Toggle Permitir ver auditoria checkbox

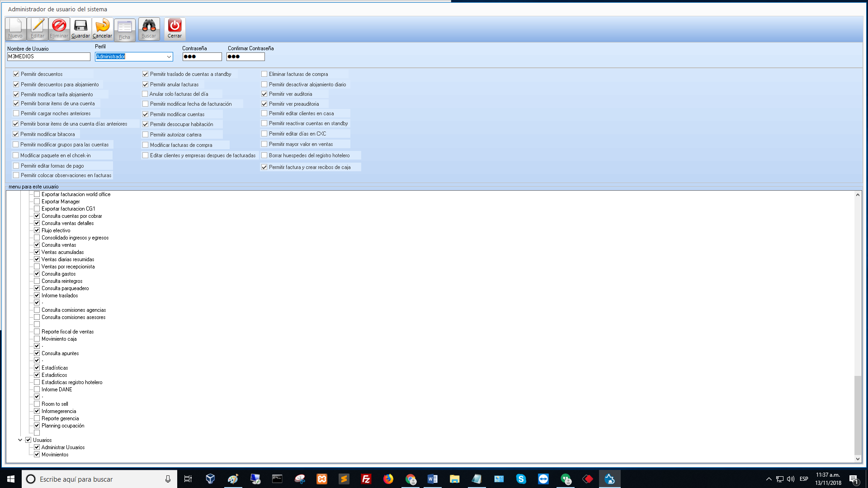coord(264,94)
